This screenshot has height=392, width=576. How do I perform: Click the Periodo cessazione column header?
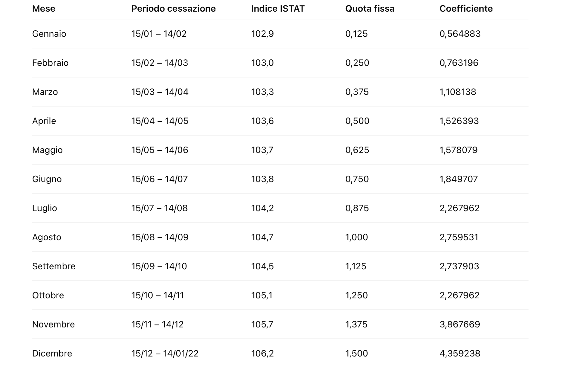173,9
